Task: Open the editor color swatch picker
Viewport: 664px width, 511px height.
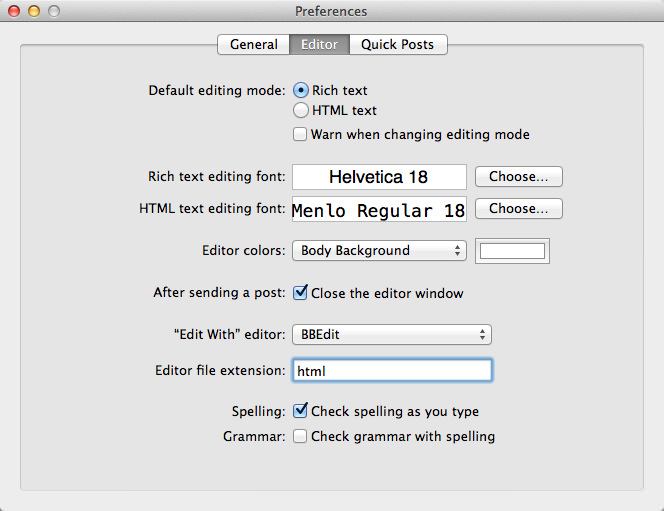Action: coord(512,251)
